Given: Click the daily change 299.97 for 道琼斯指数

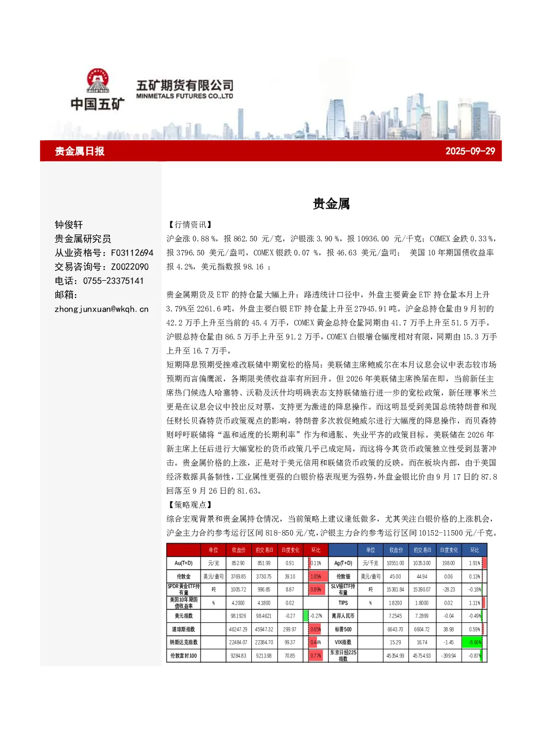Looking at the screenshot, I should click(x=290, y=629).
